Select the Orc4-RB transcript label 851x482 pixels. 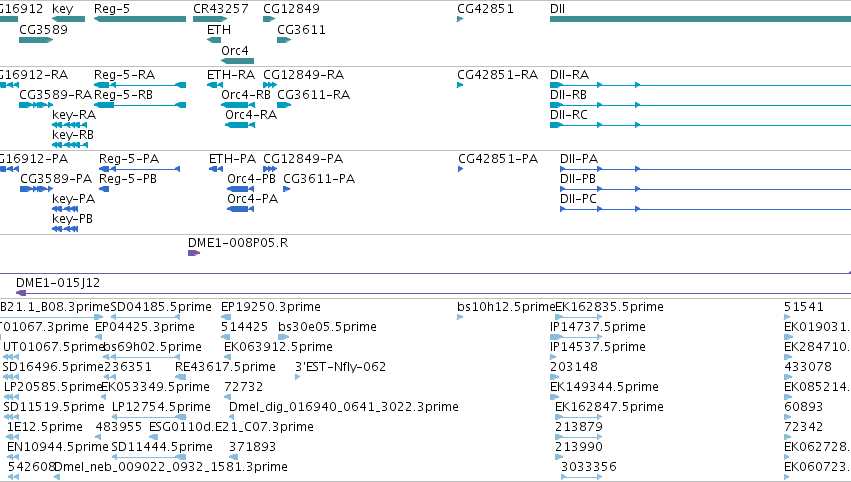[246, 94]
